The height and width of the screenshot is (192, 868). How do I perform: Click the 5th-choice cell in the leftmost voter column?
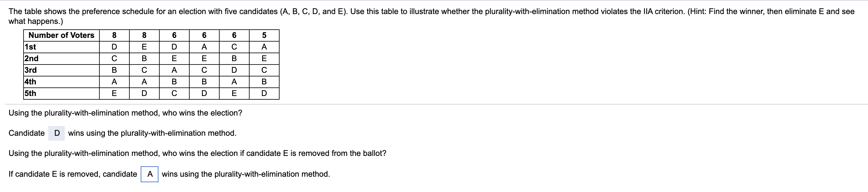(x=114, y=93)
